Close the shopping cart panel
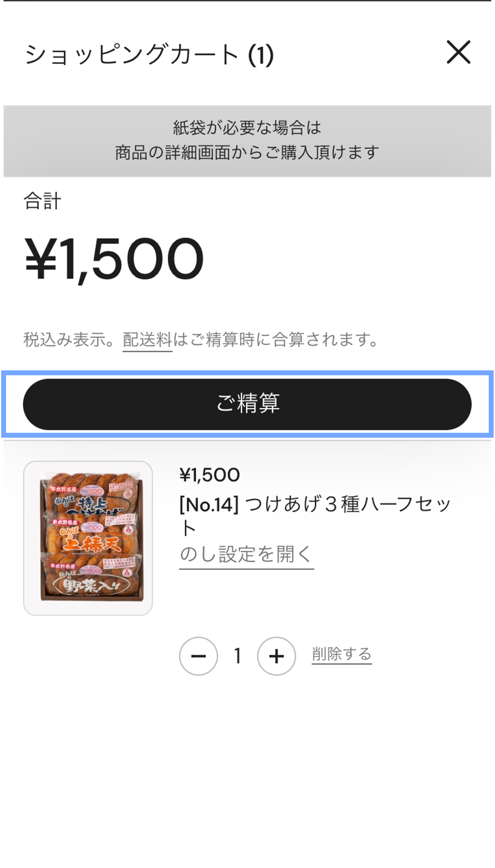 click(x=458, y=52)
